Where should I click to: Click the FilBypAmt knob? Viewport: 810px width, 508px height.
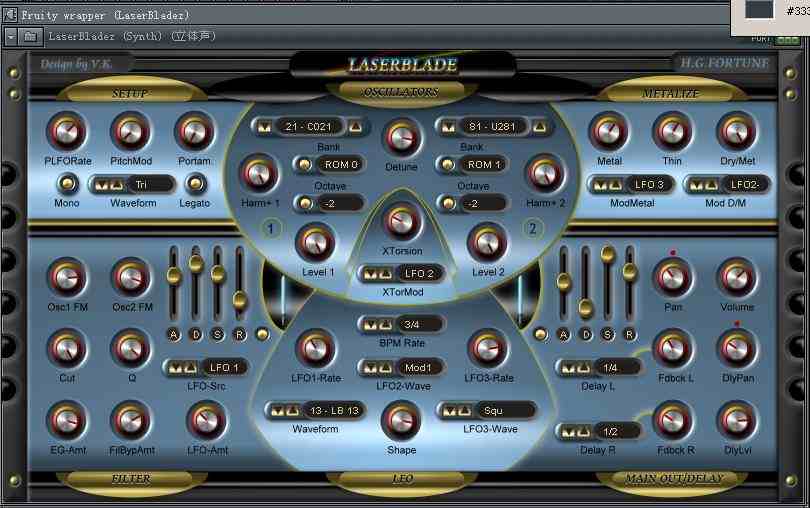click(x=131, y=421)
